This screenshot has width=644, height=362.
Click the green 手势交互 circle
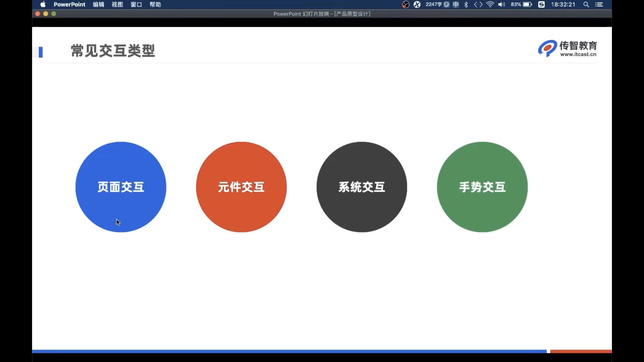[482, 187]
